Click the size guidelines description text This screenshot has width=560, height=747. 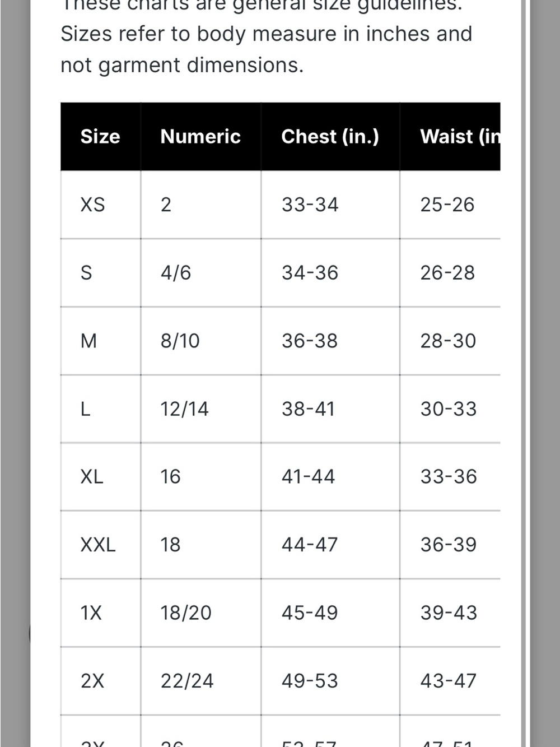(x=267, y=39)
